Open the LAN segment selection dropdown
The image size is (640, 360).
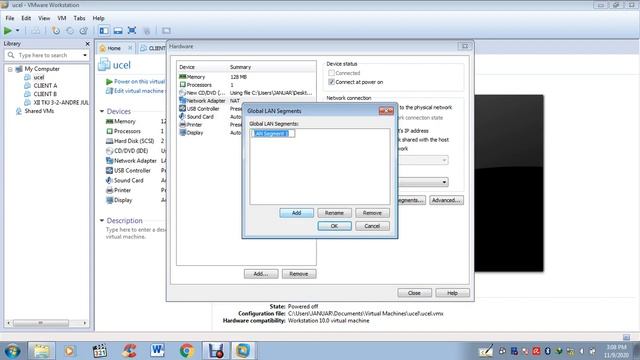click(x=444, y=182)
